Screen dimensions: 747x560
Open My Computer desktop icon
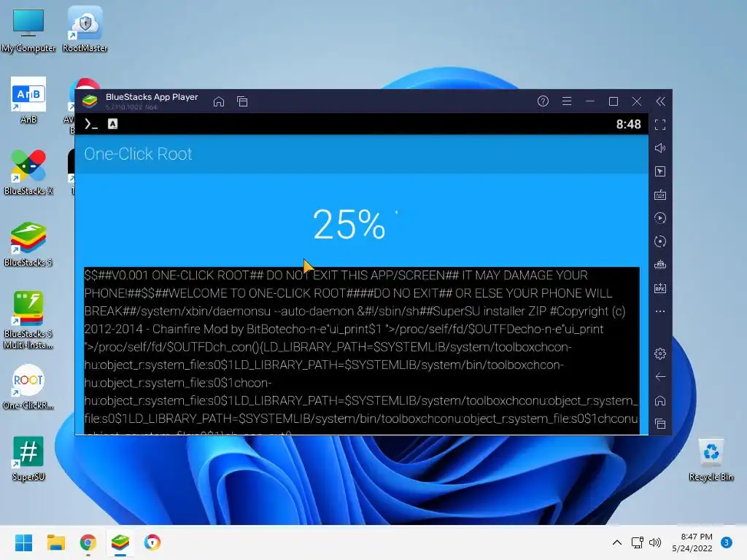pyautogui.click(x=28, y=31)
